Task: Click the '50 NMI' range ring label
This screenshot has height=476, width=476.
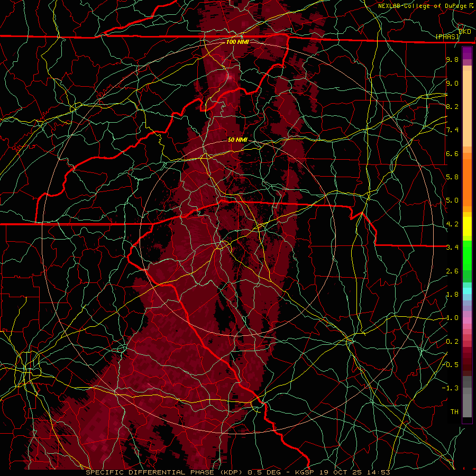Action: pyautogui.click(x=237, y=140)
